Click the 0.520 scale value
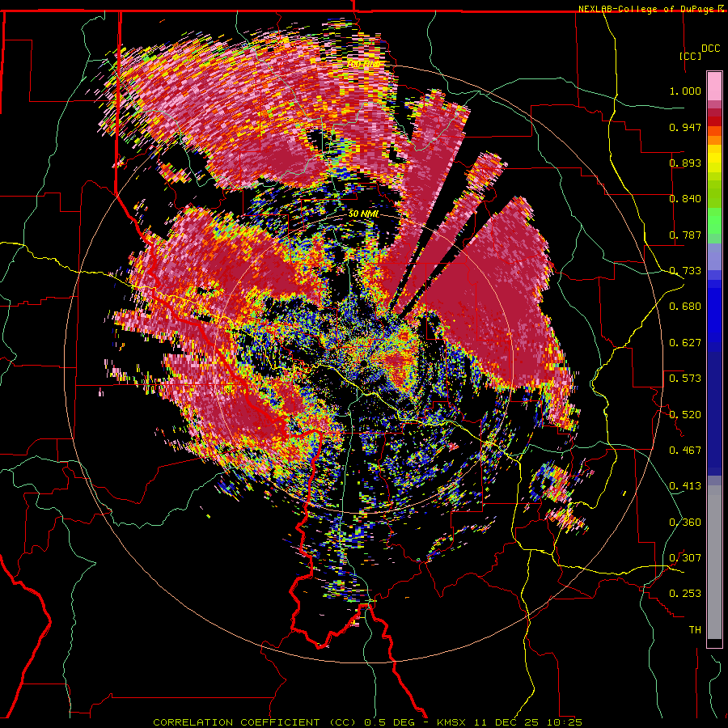728x728 pixels. click(x=685, y=414)
